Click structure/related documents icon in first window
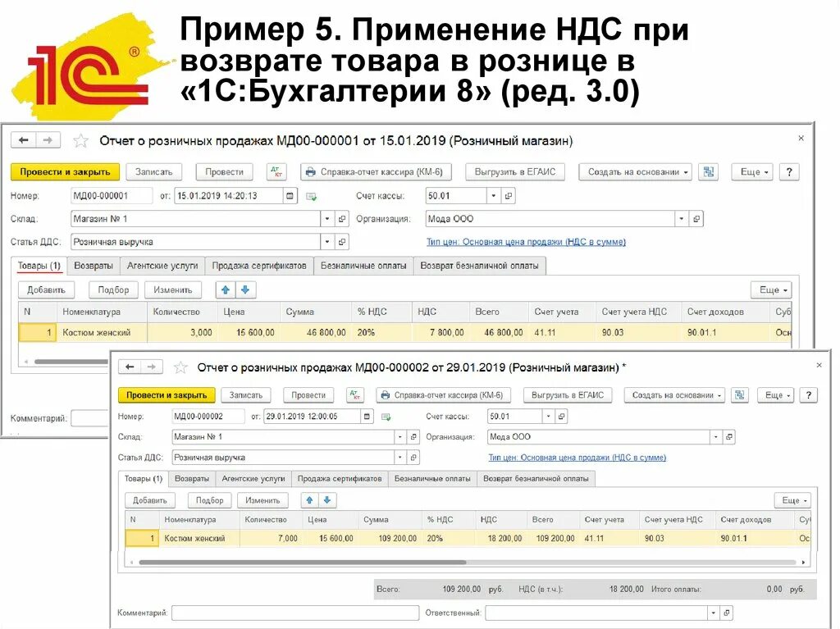Viewport: 840px width, 629px height. tap(709, 172)
